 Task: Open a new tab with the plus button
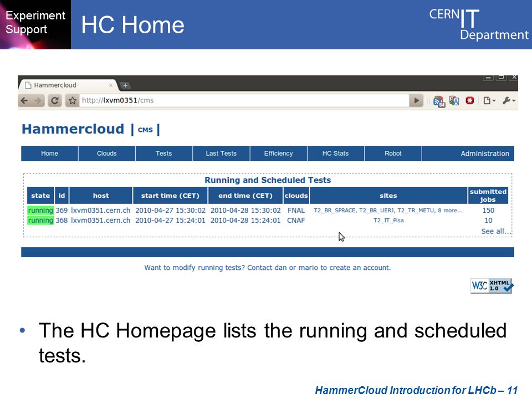click(x=125, y=85)
